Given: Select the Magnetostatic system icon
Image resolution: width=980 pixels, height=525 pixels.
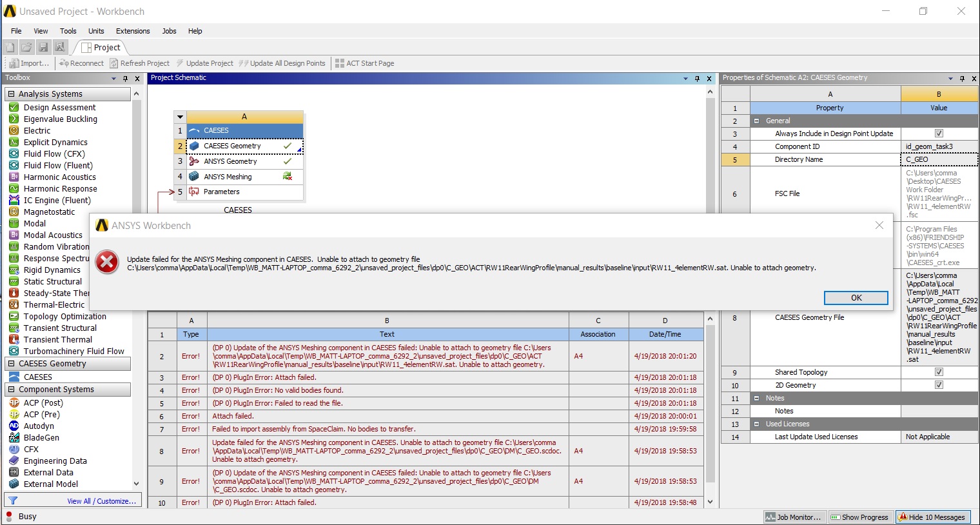Looking at the screenshot, I should pos(14,212).
